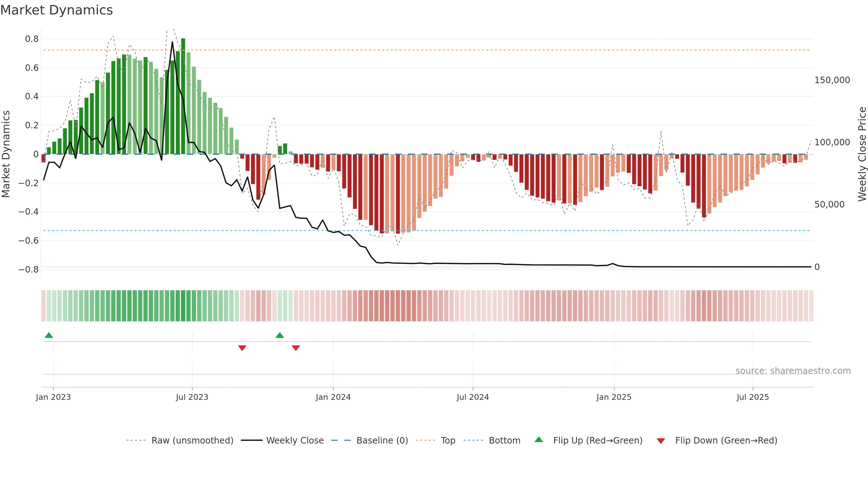Image resolution: width=868 pixels, height=488 pixels.
Task: Toggle Flip Up (Red→Green) legend entry
Action: pos(588,440)
